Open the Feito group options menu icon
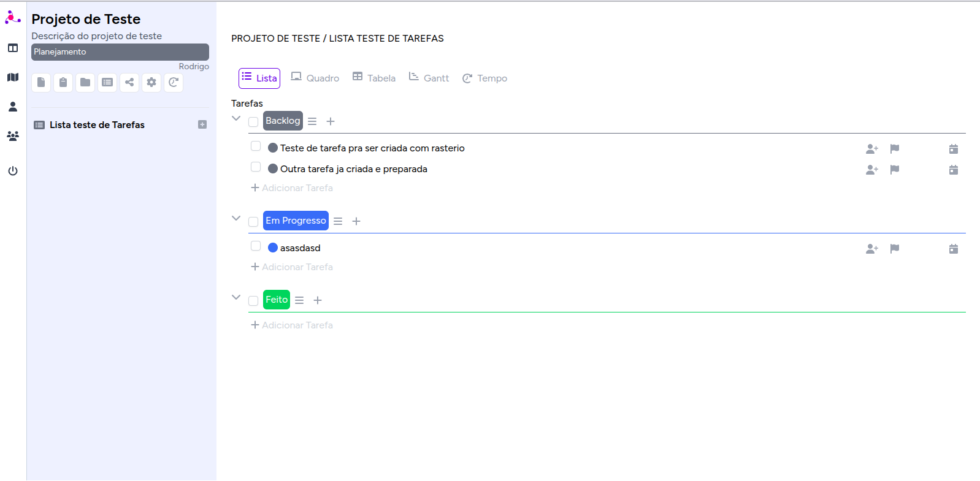This screenshot has height=481, width=980. 299,300
